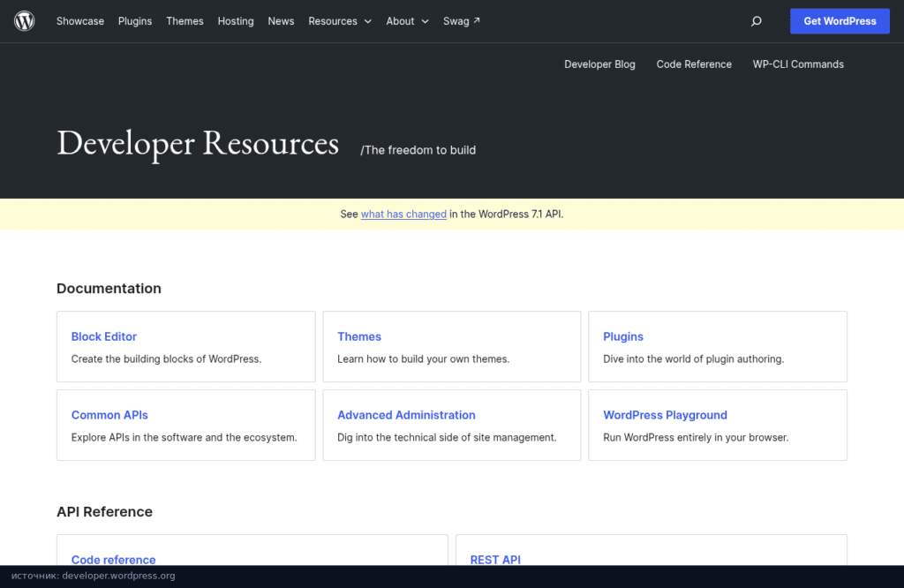
Task: Click the 'The freedom to build' tagline
Action: coord(418,150)
